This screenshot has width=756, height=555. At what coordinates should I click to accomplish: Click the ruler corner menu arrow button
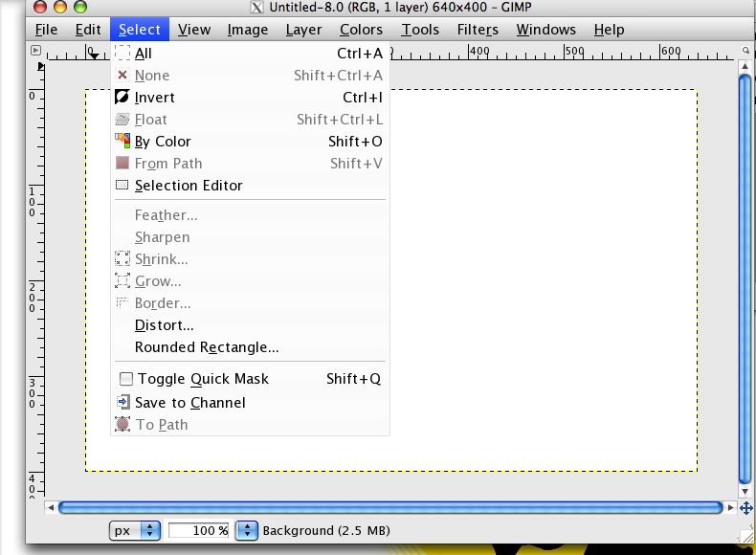pyautogui.click(x=35, y=50)
